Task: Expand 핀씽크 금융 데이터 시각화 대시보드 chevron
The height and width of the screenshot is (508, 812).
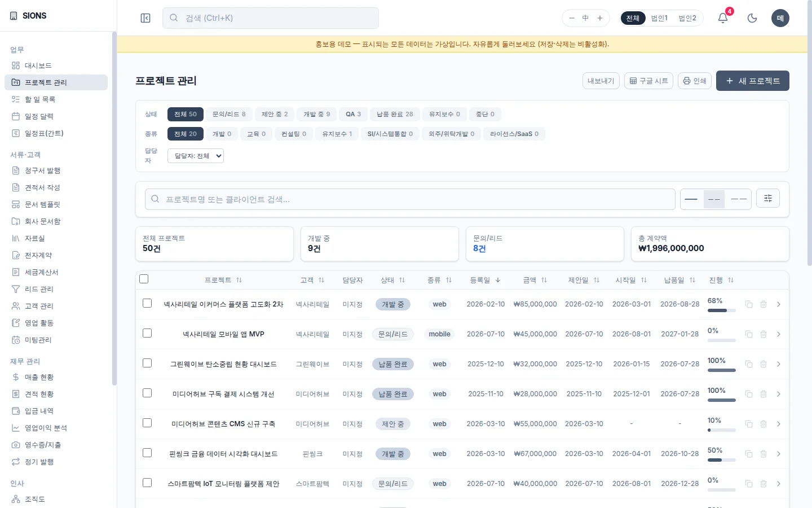Action: 778,454
